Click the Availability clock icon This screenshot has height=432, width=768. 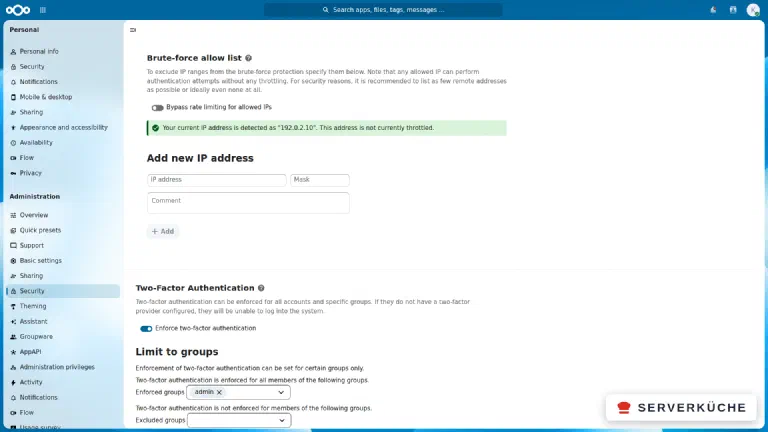13,143
